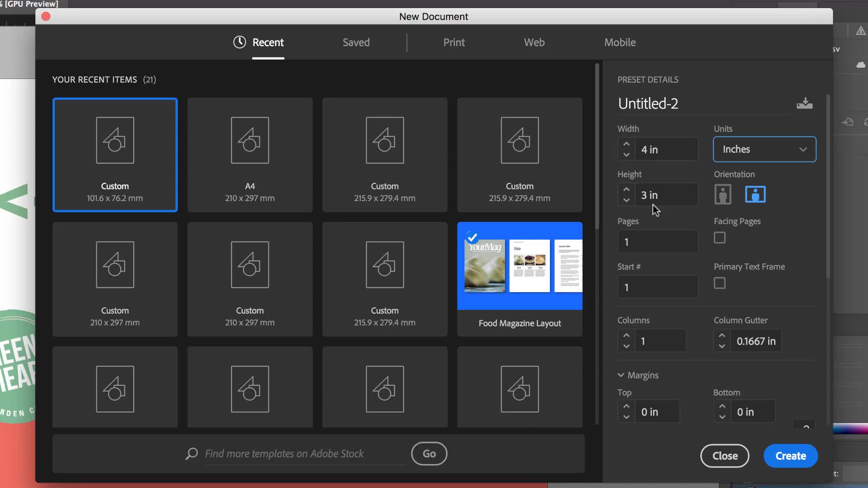This screenshot has height=488, width=868.
Task: Increase Bottom margin with up arrow
Action: (x=722, y=406)
